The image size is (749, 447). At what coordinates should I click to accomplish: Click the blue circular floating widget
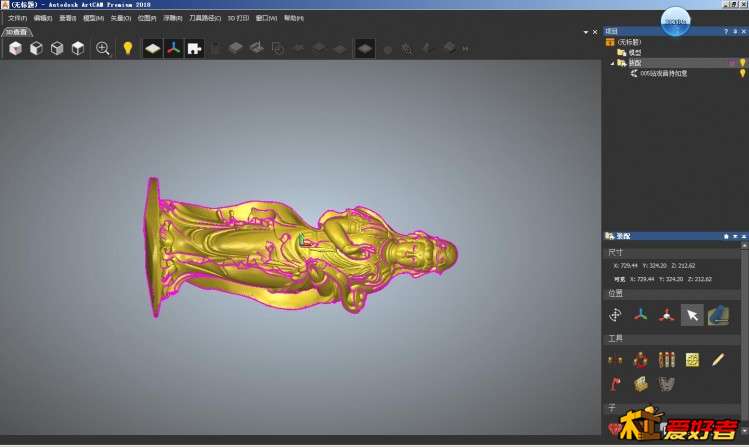click(x=675, y=21)
